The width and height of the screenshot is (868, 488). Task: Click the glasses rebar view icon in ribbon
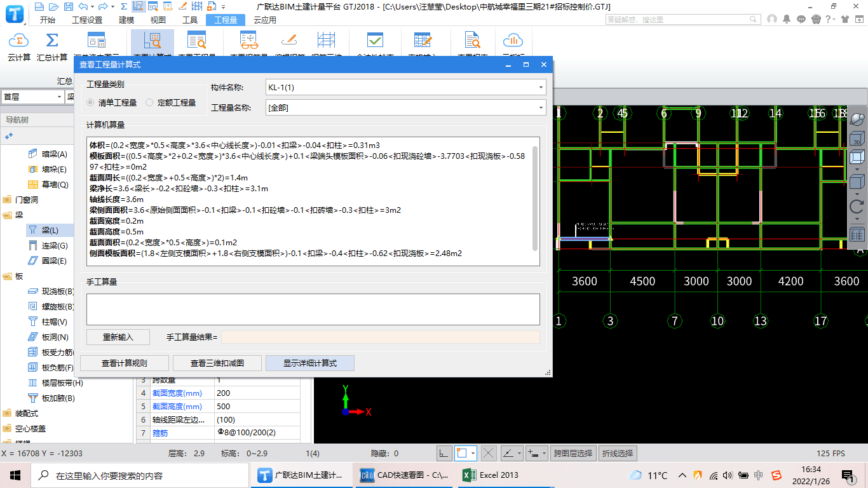coord(248,41)
